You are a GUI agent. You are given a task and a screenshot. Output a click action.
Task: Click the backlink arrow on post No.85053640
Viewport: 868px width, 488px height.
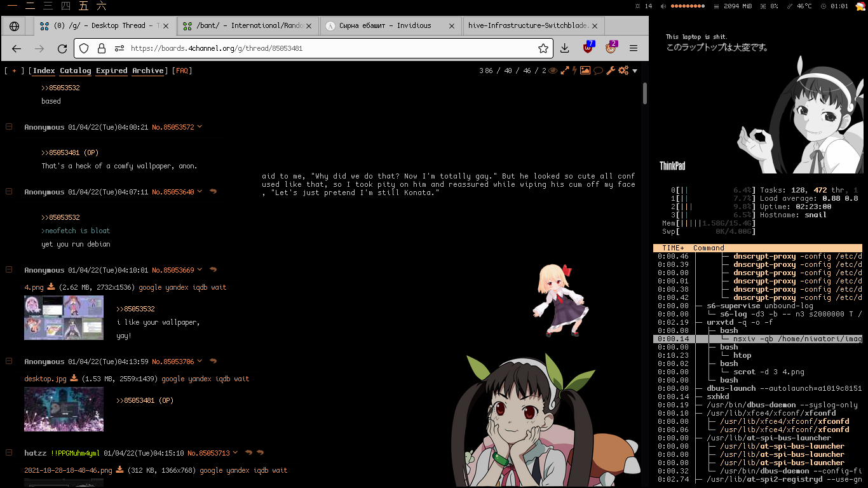213,192
